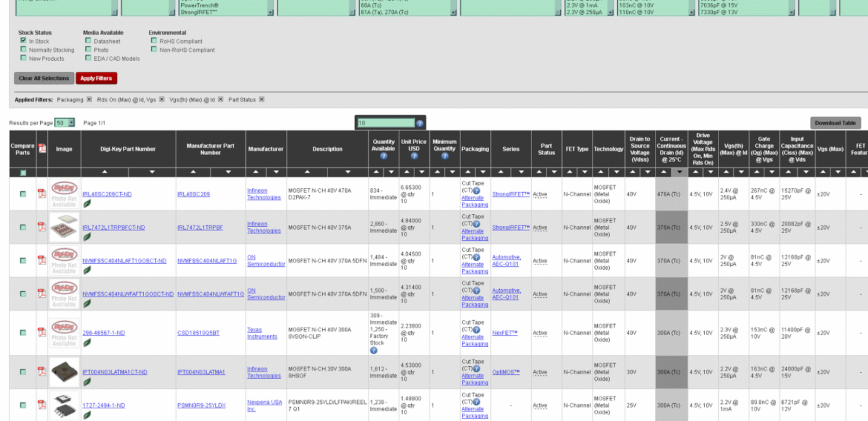Open NexFET series link
The height and width of the screenshot is (421, 868).
click(x=505, y=333)
